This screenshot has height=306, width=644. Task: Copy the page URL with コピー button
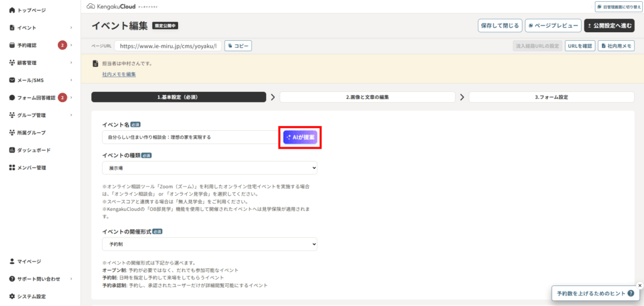click(x=238, y=46)
